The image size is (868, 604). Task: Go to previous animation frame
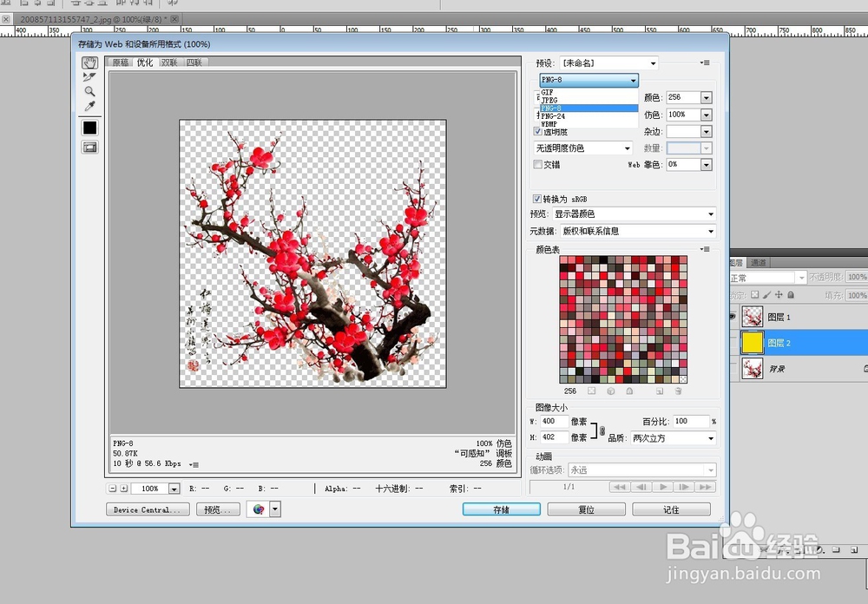click(641, 487)
